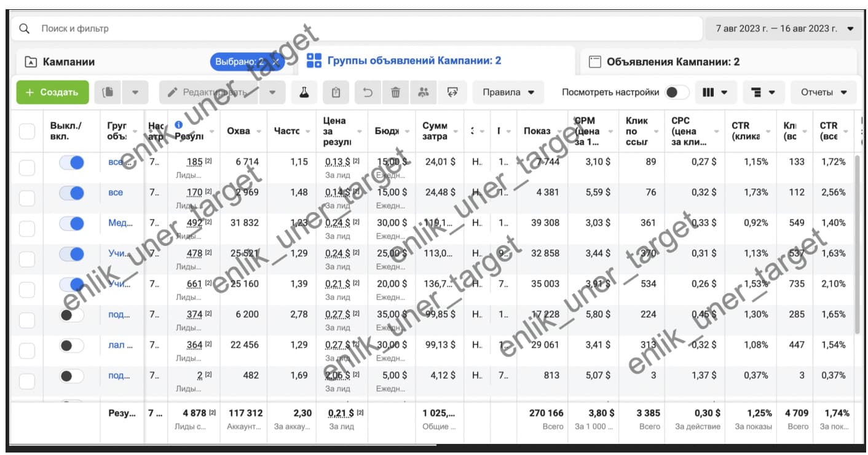
Task: Expand the arrow beside the Duplicate icon
Action: pyautogui.click(x=135, y=92)
